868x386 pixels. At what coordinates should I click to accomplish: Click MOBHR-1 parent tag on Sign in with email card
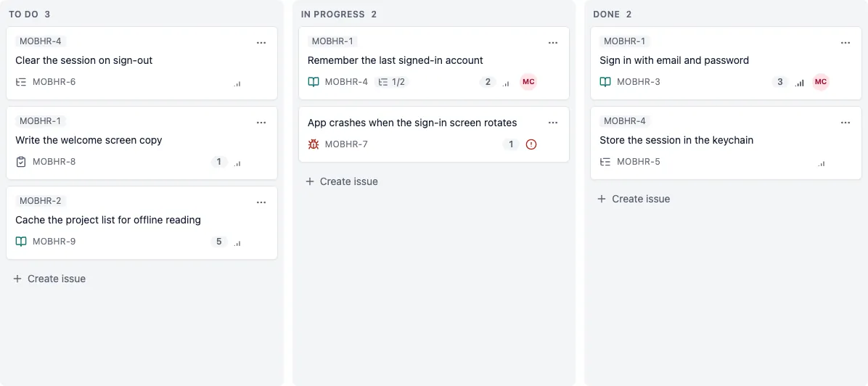point(625,41)
